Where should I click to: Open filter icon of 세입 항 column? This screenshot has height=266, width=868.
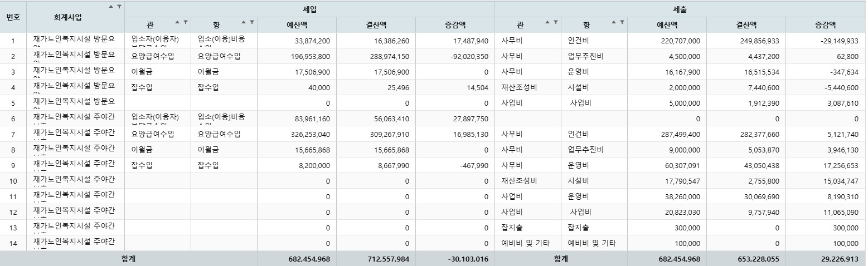[251, 22]
